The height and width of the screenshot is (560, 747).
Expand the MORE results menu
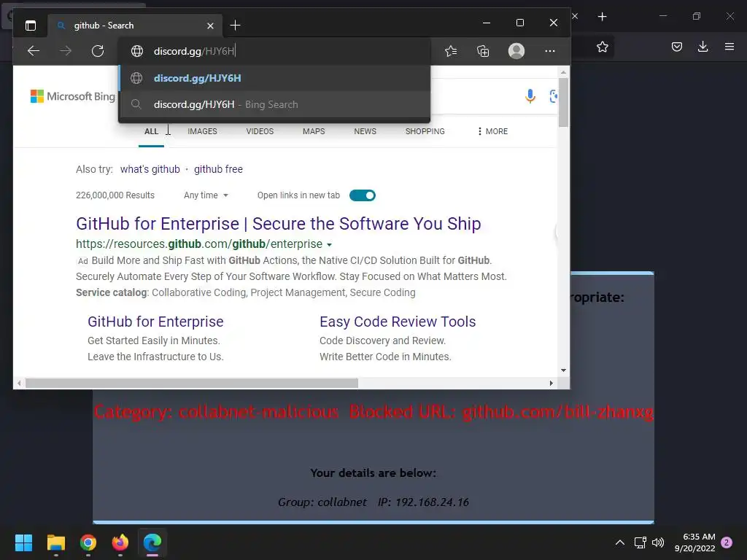492,131
